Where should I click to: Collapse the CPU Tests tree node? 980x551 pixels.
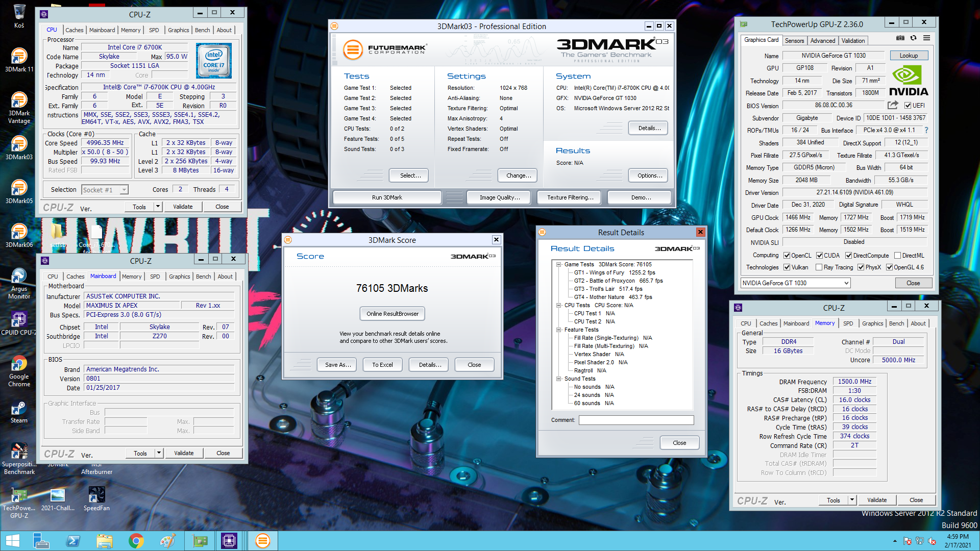559,305
